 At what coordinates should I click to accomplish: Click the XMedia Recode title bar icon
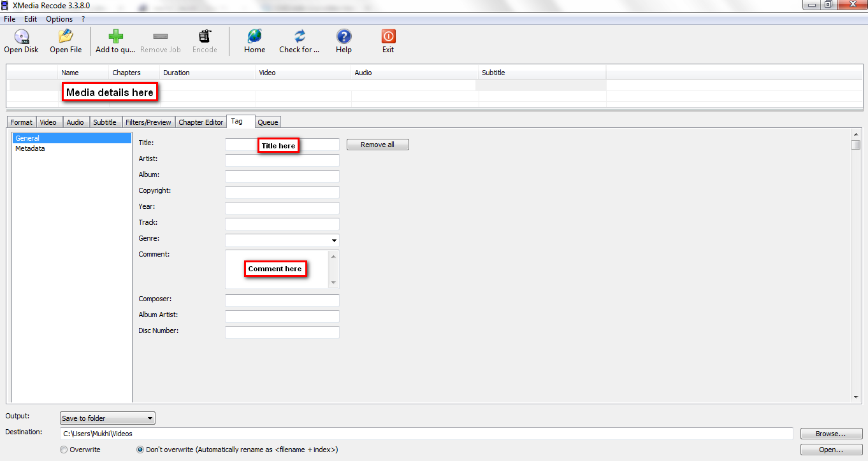[x=6, y=5]
